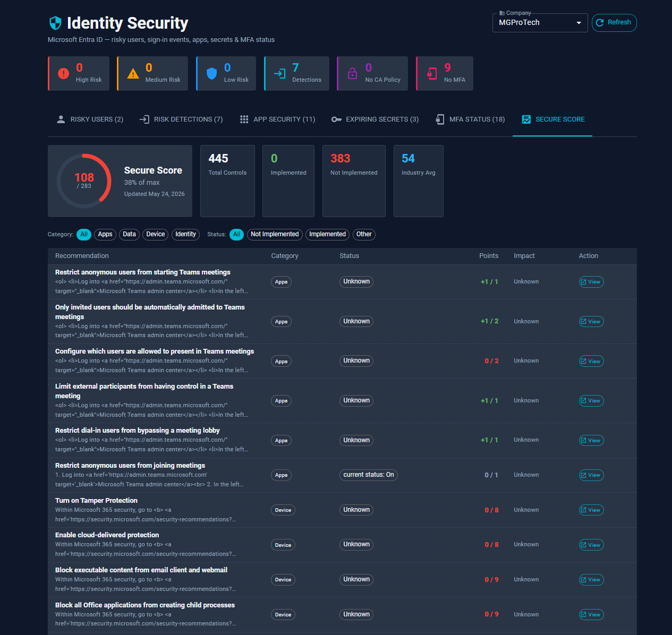The height and width of the screenshot is (635, 672).
Task: Open the Company MGProTech dropdown
Action: click(x=540, y=23)
